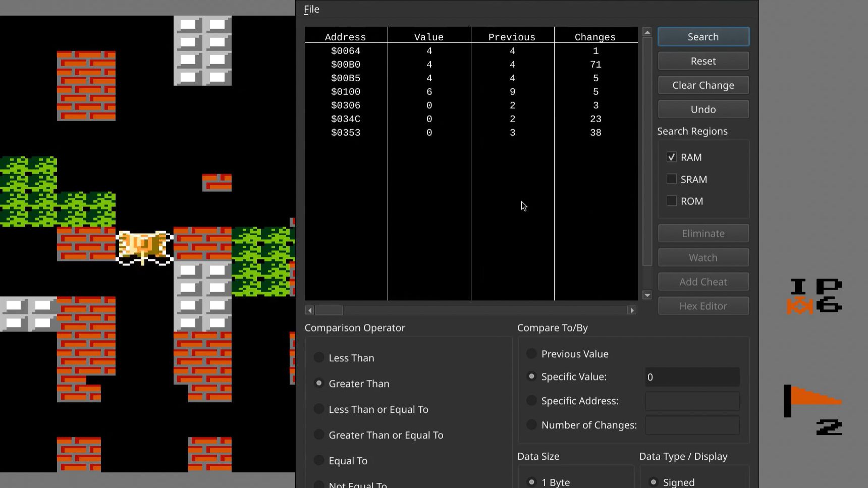Open the Hex Editor button
This screenshot has width=868, height=488.
[x=703, y=306]
